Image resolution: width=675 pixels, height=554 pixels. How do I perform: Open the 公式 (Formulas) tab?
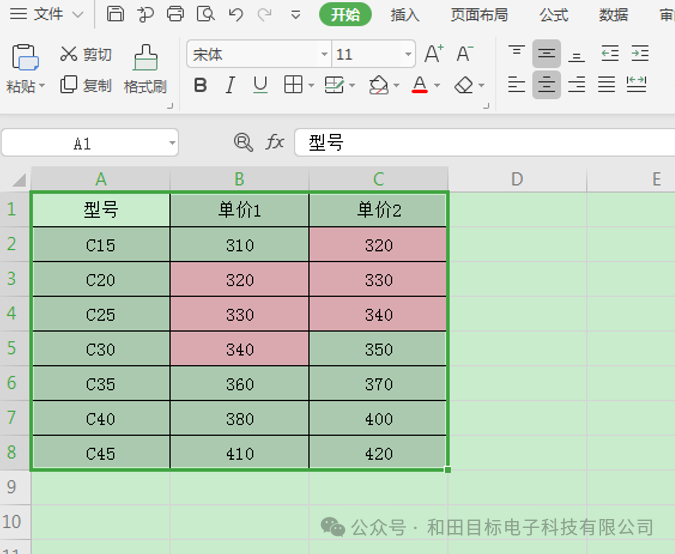[x=554, y=15]
